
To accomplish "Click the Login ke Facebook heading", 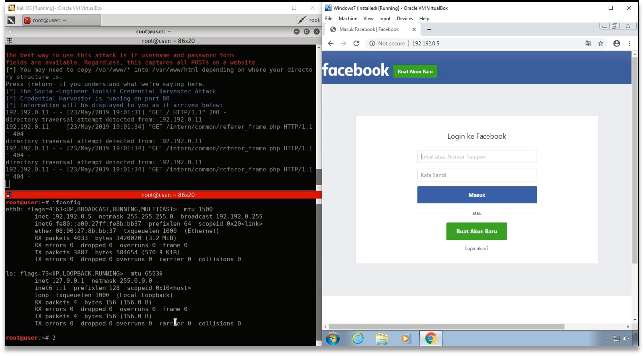I will [x=477, y=136].
